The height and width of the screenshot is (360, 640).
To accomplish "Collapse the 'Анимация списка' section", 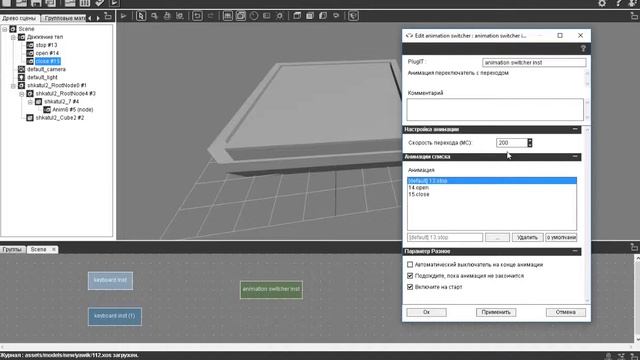I will tap(575, 157).
